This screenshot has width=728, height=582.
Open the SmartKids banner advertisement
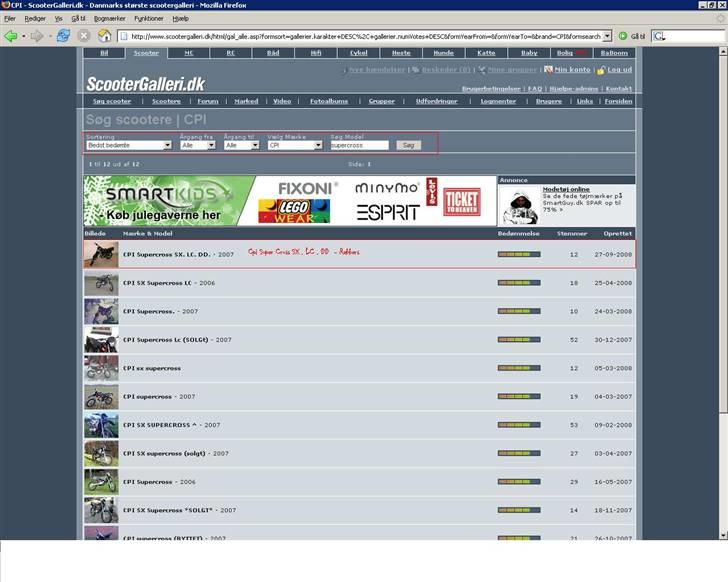[x=166, y=201]
